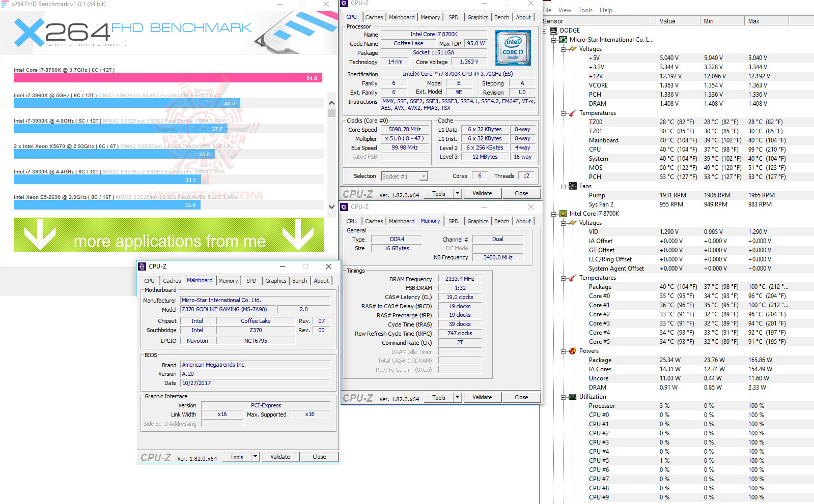Image resolution: width=814 pixels, height=504 pixels.
Task: Open the Socket #1 selection dropdown
Action: click(424, 176)
